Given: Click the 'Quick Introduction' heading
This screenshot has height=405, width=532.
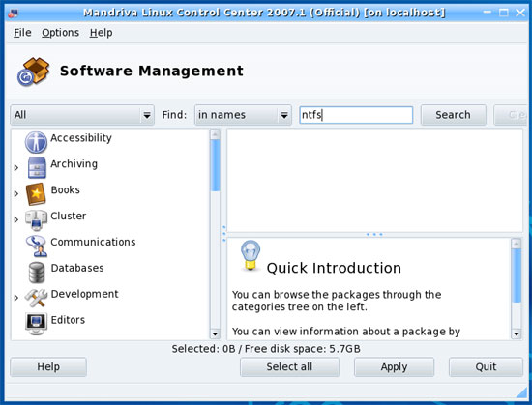Looking at the screenshot, I should click(334, 268).
